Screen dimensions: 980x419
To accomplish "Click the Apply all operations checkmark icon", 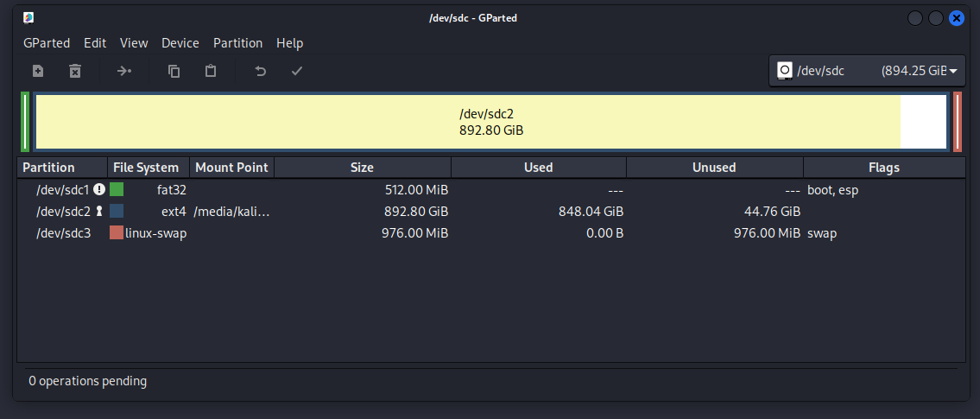I will point(297,72).
